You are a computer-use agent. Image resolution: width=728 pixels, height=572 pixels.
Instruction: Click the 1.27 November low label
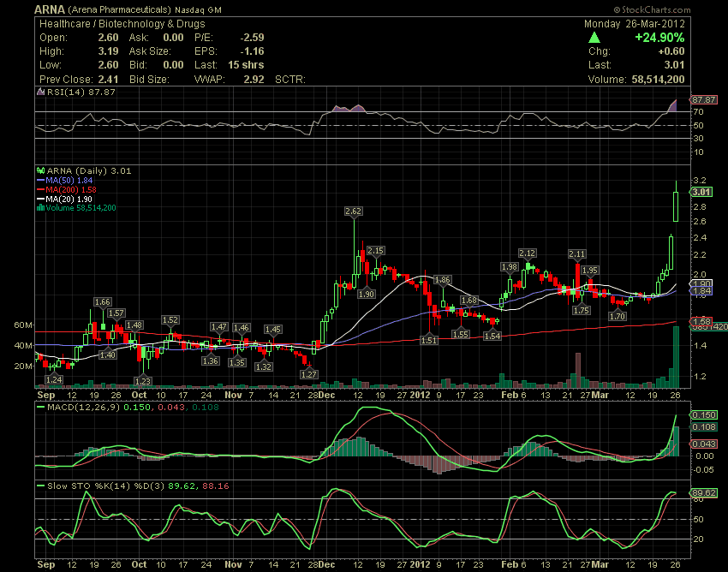click(x=309, y=375)
